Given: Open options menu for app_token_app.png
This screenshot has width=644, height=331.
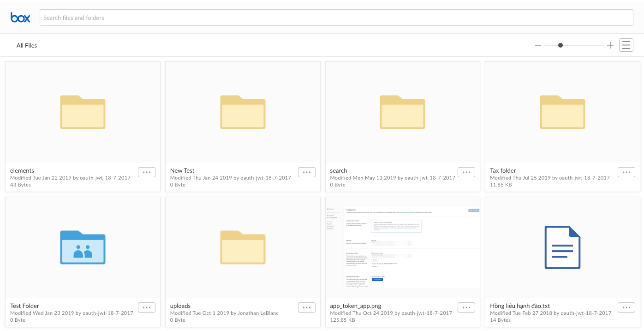Looking at the screenshot, I should [x=466, y=307].
